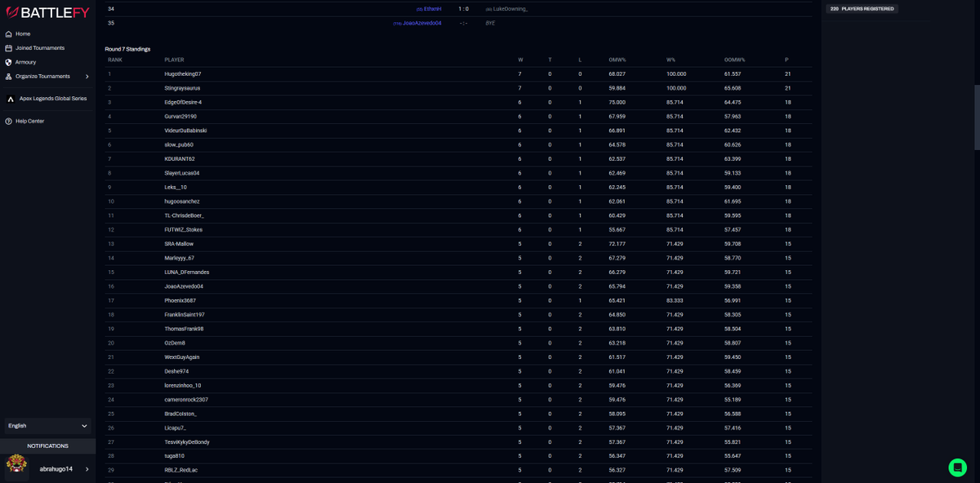Open the Help Center question-mark icon

click(x=8, y=121)
